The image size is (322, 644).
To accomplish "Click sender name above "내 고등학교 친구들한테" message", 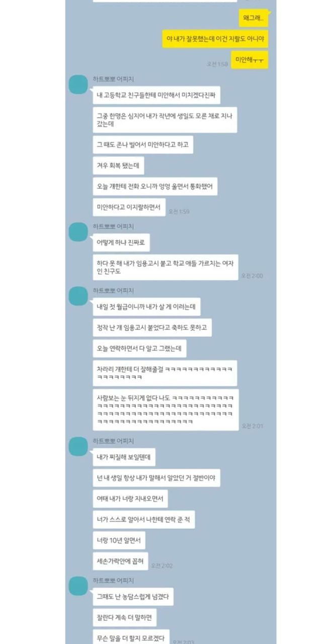I will [113, 79].
